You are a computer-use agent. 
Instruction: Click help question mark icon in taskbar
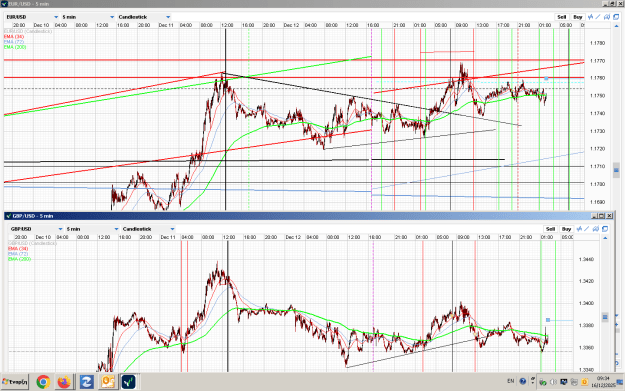coord(523,381)
